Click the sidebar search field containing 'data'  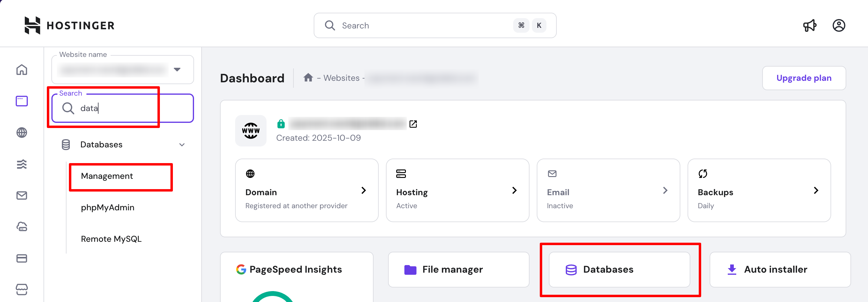(123, 108)
